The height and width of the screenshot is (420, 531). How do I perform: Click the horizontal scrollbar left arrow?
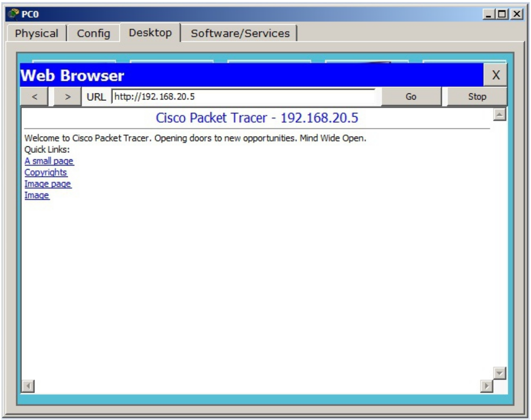click(27, 386)
